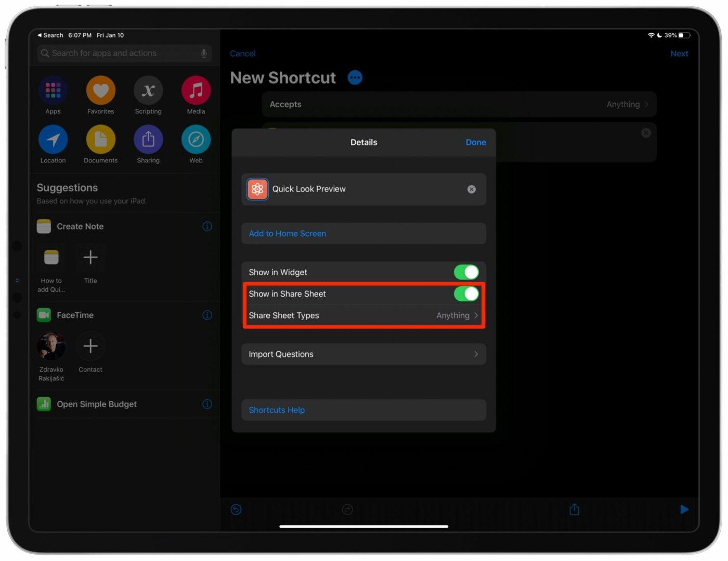Tap Next in the top right
This screenshot has height=561, width=728.
(x=679, y=54)
